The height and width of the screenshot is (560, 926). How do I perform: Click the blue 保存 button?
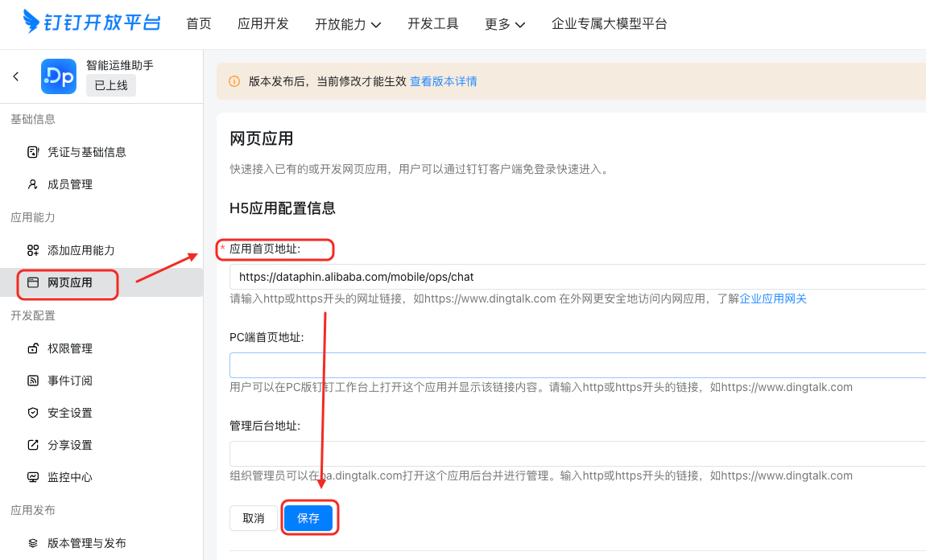(x=308, y=518)
